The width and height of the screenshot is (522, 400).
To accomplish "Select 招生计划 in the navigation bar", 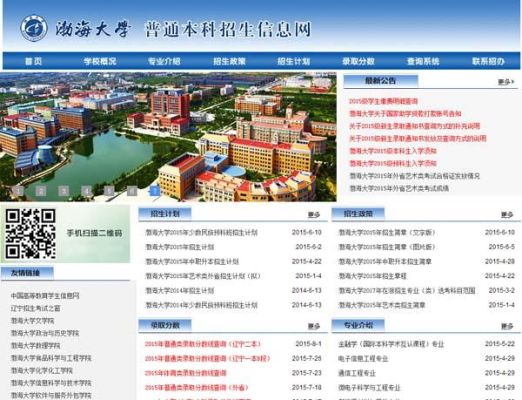I will (x=294, y=61).
